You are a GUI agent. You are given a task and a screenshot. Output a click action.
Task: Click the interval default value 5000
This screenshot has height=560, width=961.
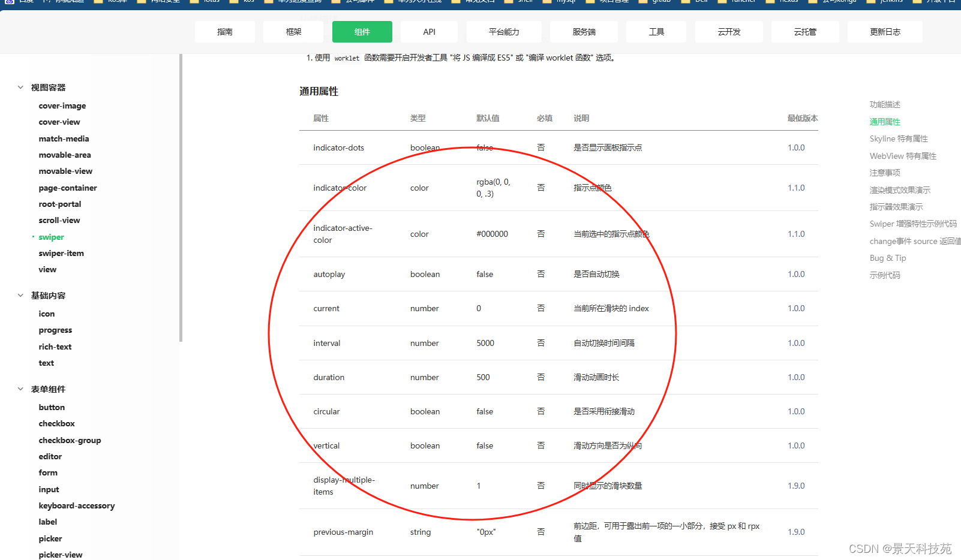(485, 343)
